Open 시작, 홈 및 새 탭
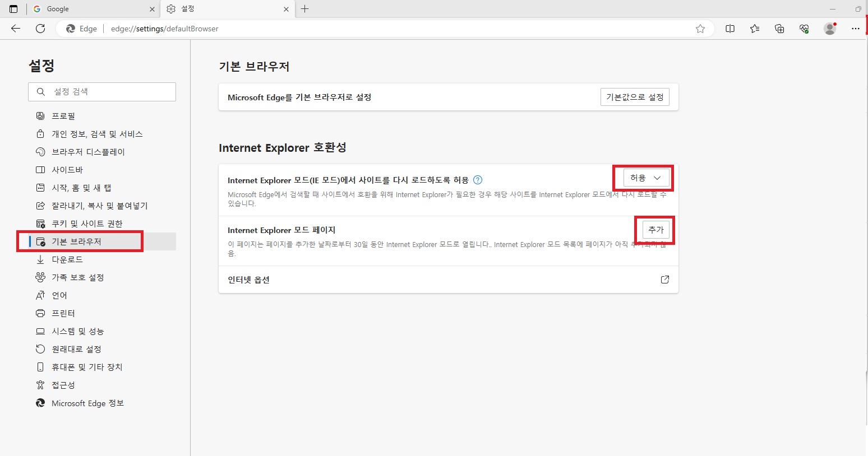868x456 pixels. 102,188
